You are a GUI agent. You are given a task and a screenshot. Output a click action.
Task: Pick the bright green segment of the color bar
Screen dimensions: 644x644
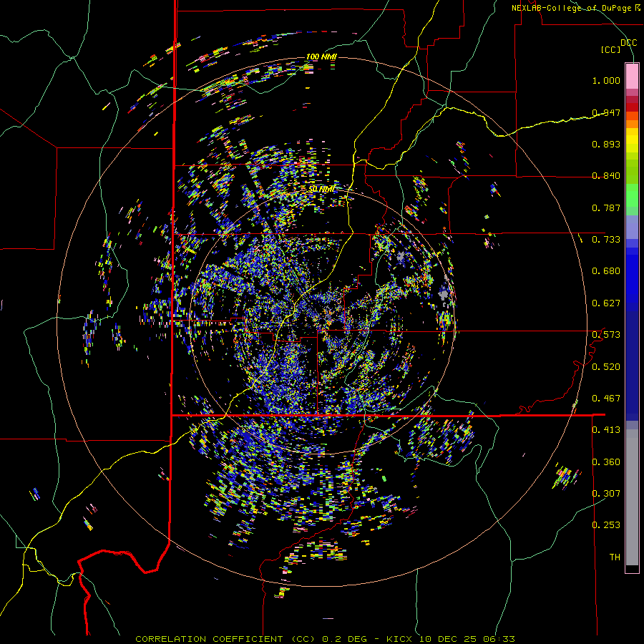[632, 195]
